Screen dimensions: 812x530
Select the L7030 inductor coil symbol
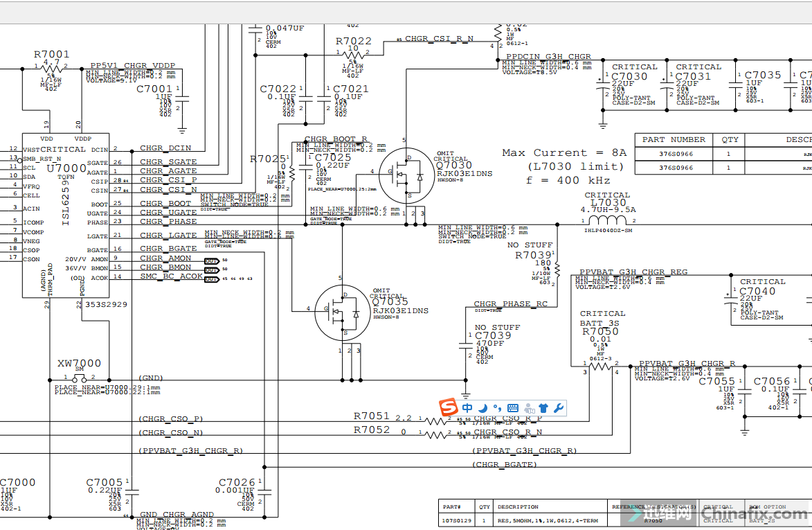click(x=606, y=221)
